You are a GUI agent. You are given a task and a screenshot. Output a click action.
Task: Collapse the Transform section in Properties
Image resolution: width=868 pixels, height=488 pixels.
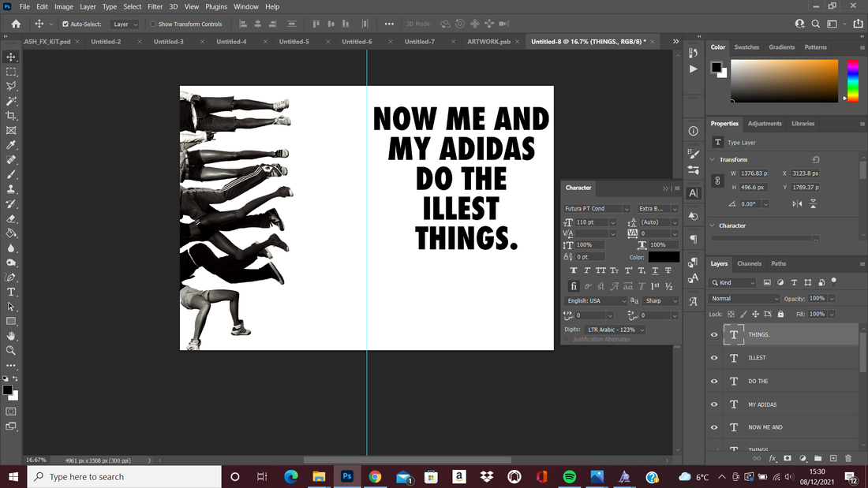pos(713,159)
